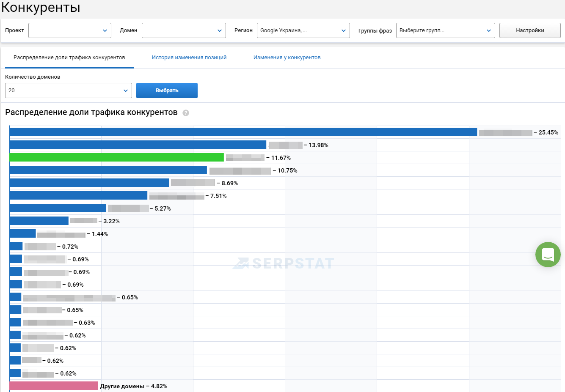Open the Изменения у конкурентов tab
Viewport: 565px width, 392px height.
(x=287, y=58)
